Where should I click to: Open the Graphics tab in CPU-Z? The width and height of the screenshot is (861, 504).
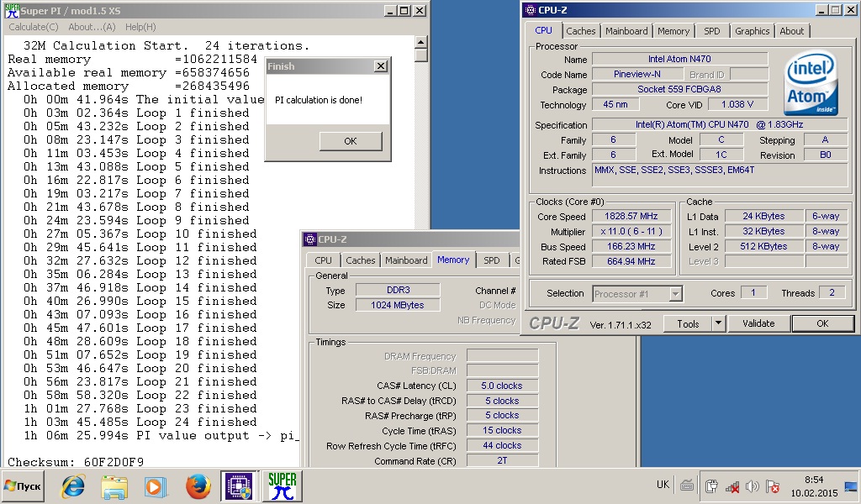point(753,31)
